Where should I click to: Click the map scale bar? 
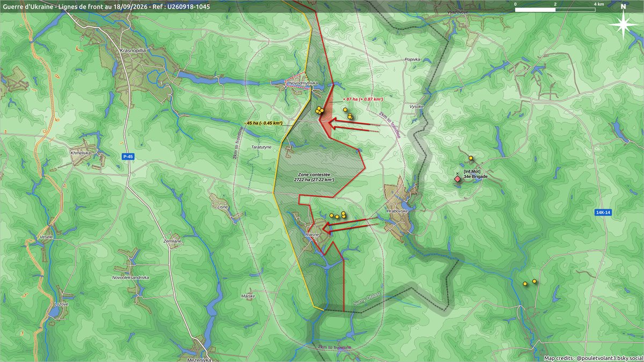click(x=555, y=10)
